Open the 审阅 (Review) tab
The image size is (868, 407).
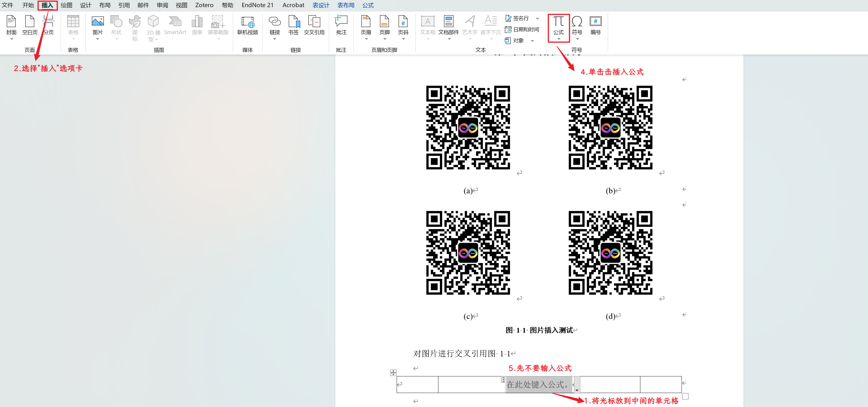pos(162,5)
